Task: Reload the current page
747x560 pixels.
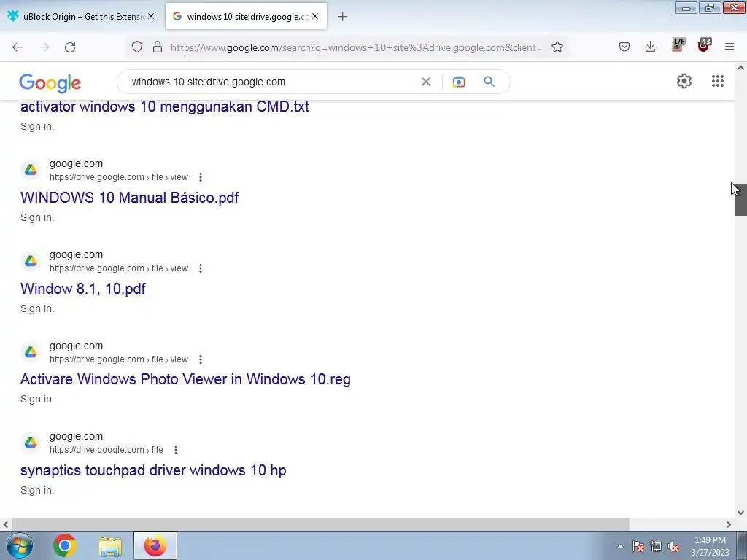Action: (x=70, y=47)
